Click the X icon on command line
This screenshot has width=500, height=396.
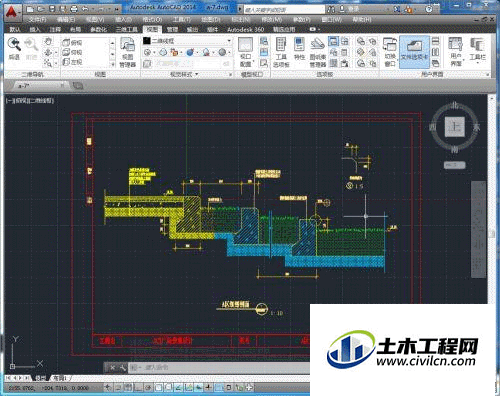[x=112, y=368]
